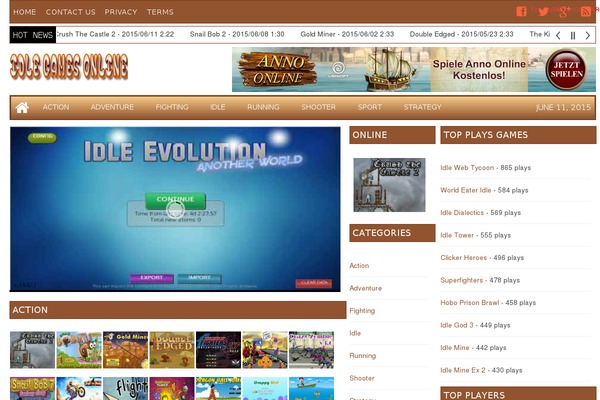Open the motorbike stunt game thumbnail
The image size is (600, 400).
79,389
